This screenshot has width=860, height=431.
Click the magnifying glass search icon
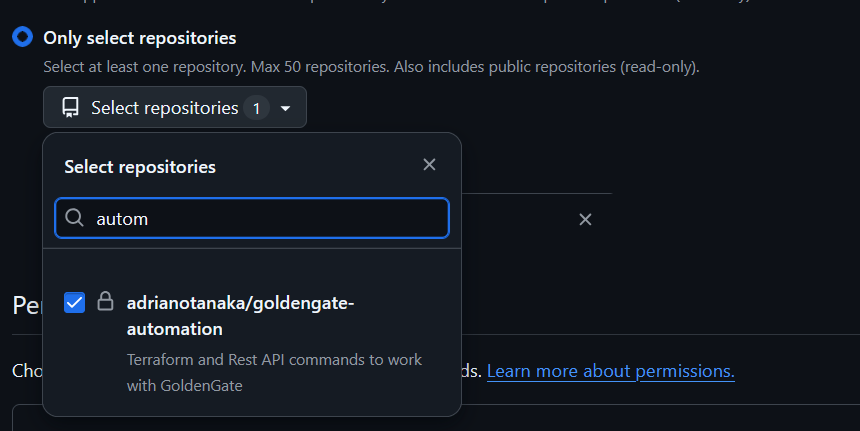point(74,218)
